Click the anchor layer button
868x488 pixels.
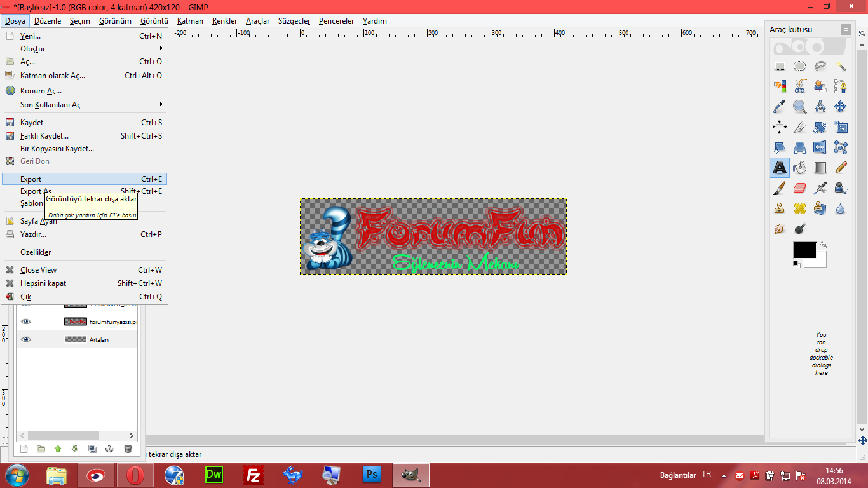coord(109,449)
